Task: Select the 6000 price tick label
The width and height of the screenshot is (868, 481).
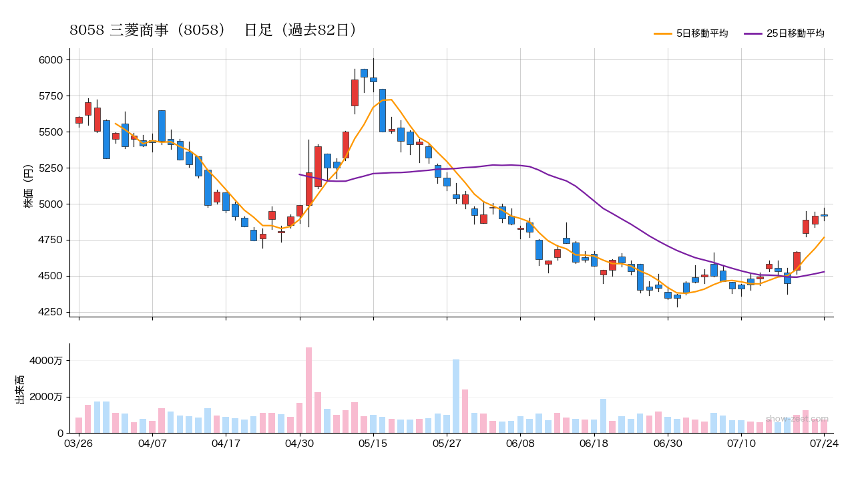Action: [x=51, y=60]
